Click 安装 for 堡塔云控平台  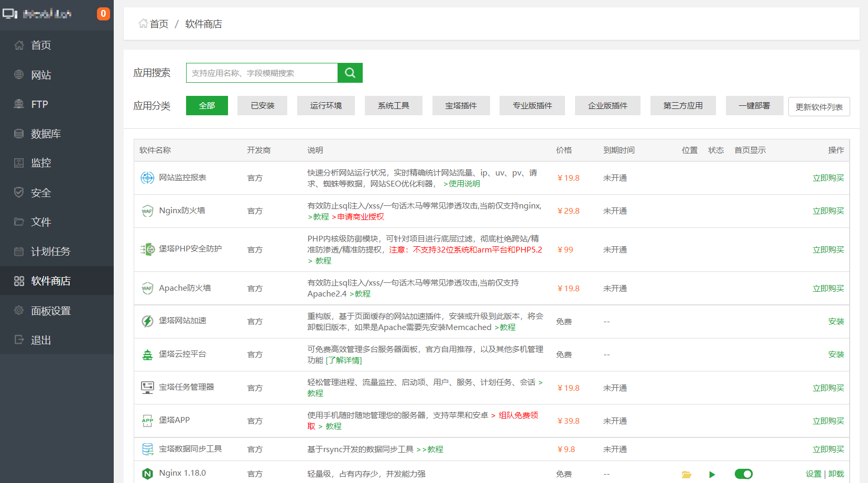pyautogui.click(x=836, y=355)
